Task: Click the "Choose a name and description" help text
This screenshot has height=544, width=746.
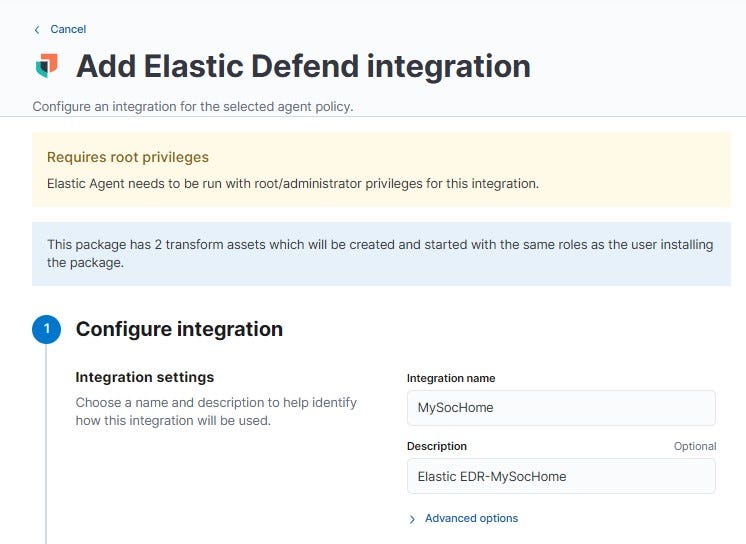Action: click(x=216, y=411)
